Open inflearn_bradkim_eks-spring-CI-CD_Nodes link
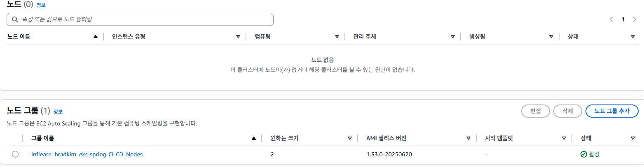 87,154
